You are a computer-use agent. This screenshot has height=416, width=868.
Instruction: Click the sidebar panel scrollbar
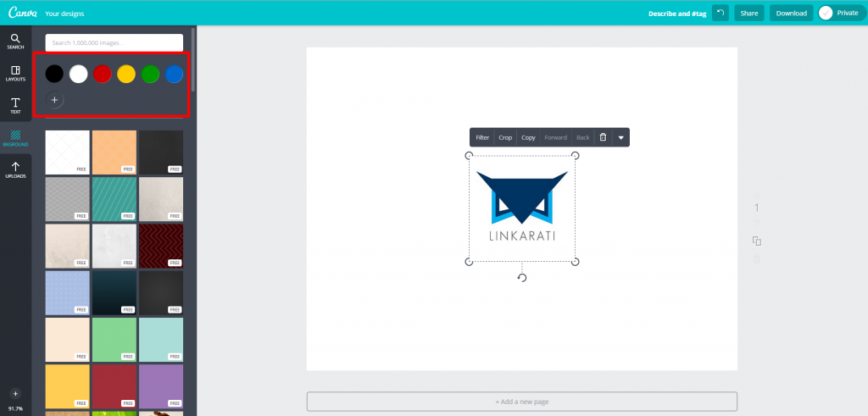[x=193, y=60]
